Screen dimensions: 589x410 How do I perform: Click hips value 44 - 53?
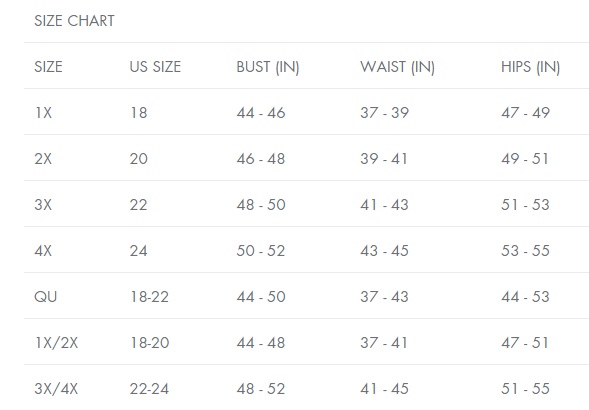[526, 297]
